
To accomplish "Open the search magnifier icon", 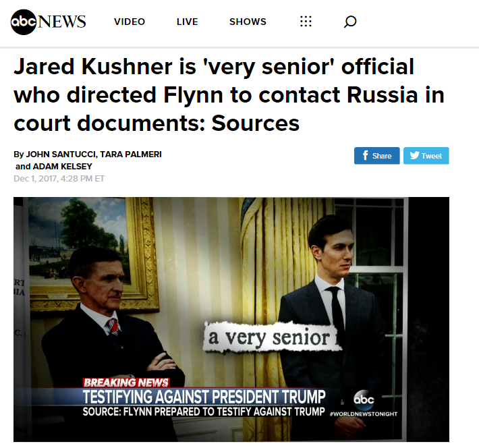I will (x=349, y=22).
